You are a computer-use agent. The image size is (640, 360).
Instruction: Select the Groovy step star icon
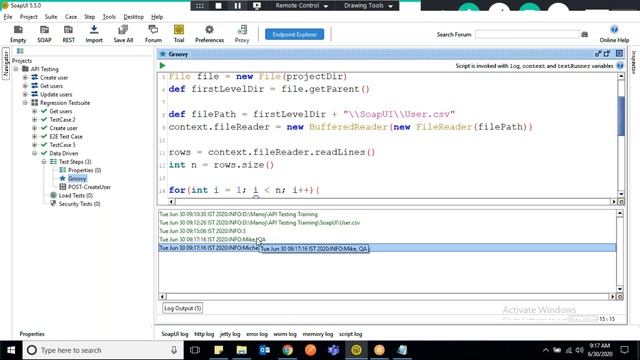point(62,178)
